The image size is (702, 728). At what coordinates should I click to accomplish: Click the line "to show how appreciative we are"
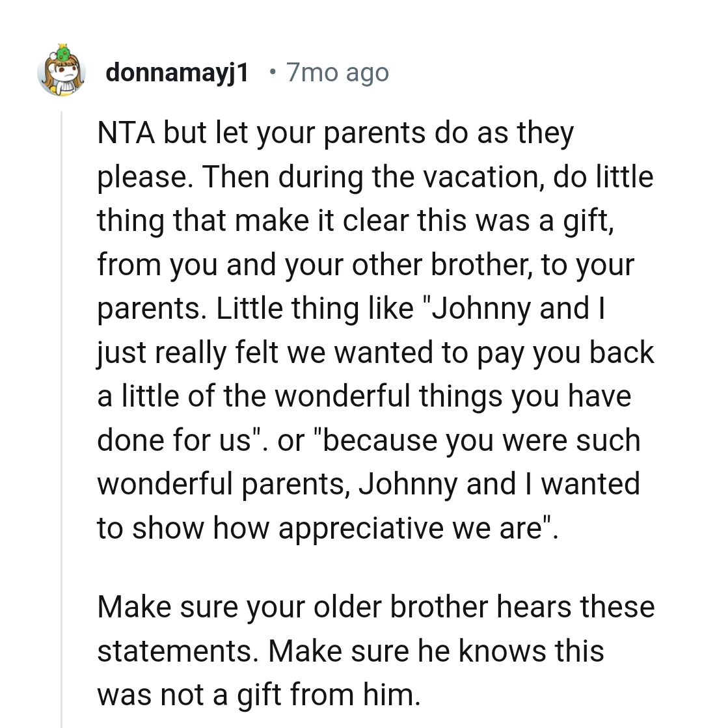coord(327,528)
